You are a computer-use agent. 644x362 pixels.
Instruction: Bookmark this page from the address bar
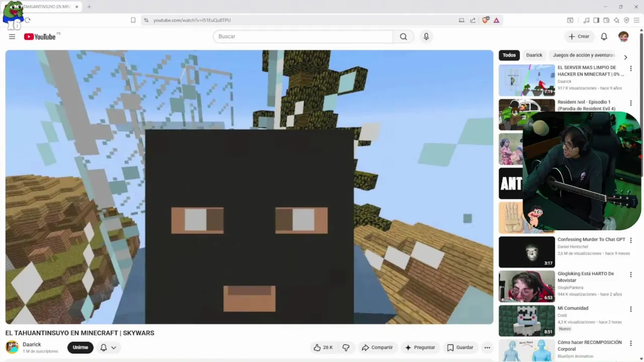[x=133, y=20]
